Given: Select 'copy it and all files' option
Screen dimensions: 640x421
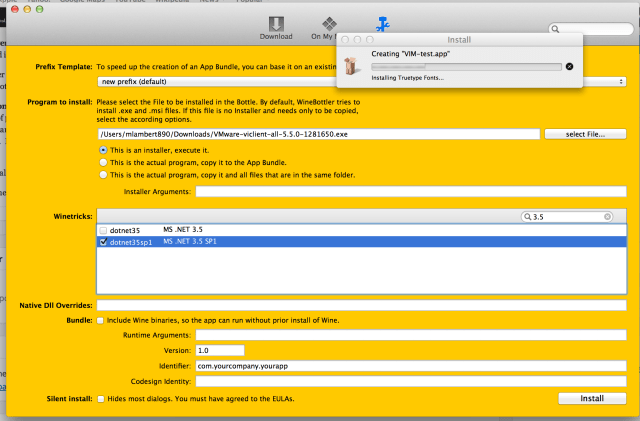Looking at the screenshot, I should click(103, 175).
